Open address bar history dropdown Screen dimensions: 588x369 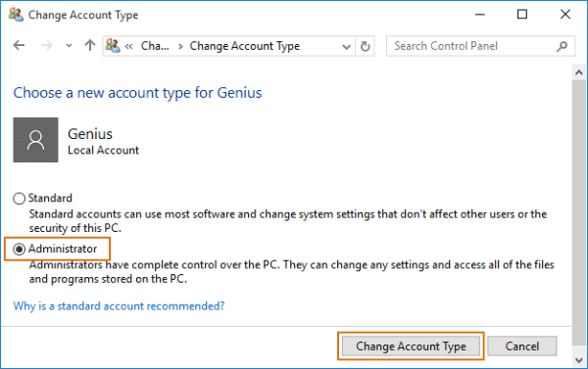click(x=347, y=47)
